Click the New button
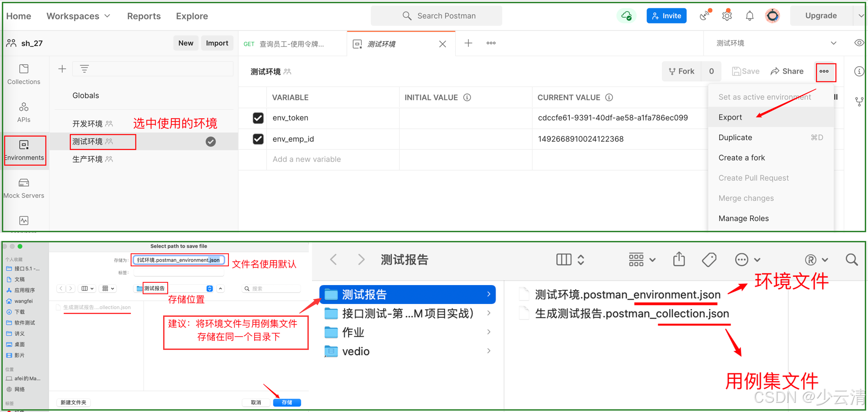868x412 pixels. [x=186, y=43]
